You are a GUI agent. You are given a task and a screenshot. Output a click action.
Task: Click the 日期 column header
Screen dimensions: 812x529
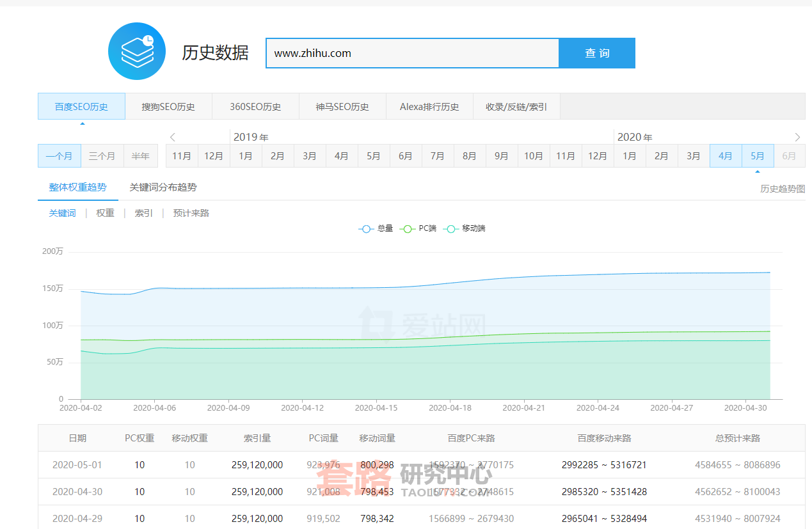77,438
